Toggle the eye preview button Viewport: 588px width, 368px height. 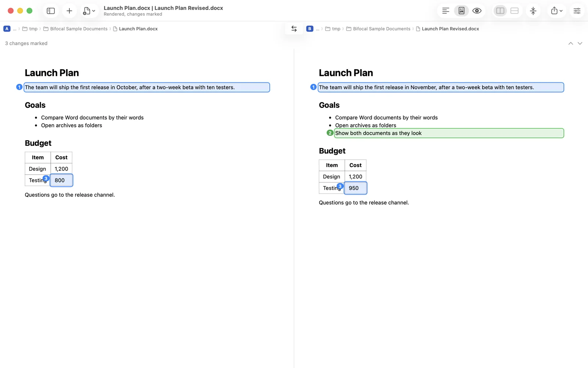[x=477, y=11]
